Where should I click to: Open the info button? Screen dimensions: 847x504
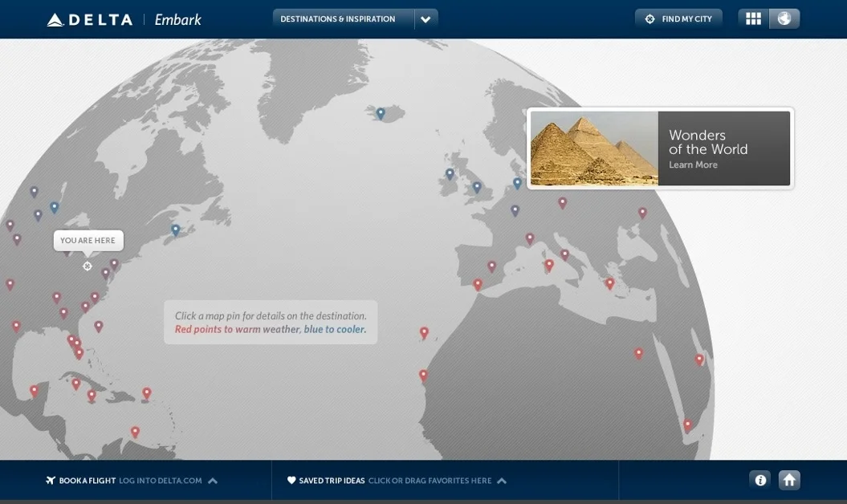[x=760, y=480]
